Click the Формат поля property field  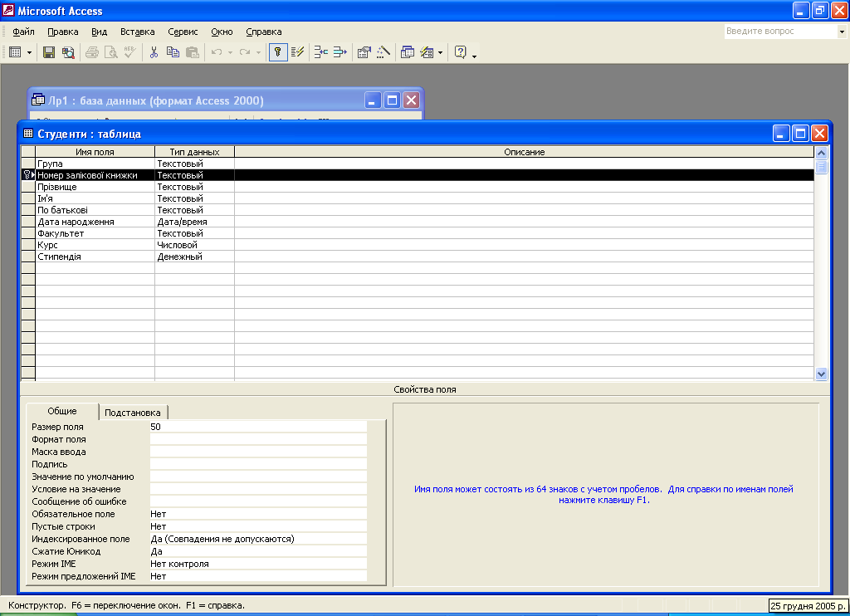(258, 439)
